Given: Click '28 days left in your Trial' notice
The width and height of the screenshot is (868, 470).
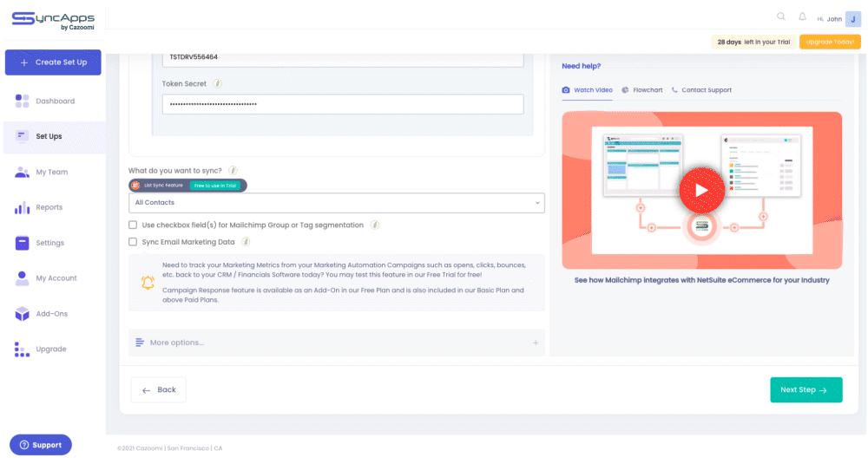Looking at the screenshot, I should point(753,42).
